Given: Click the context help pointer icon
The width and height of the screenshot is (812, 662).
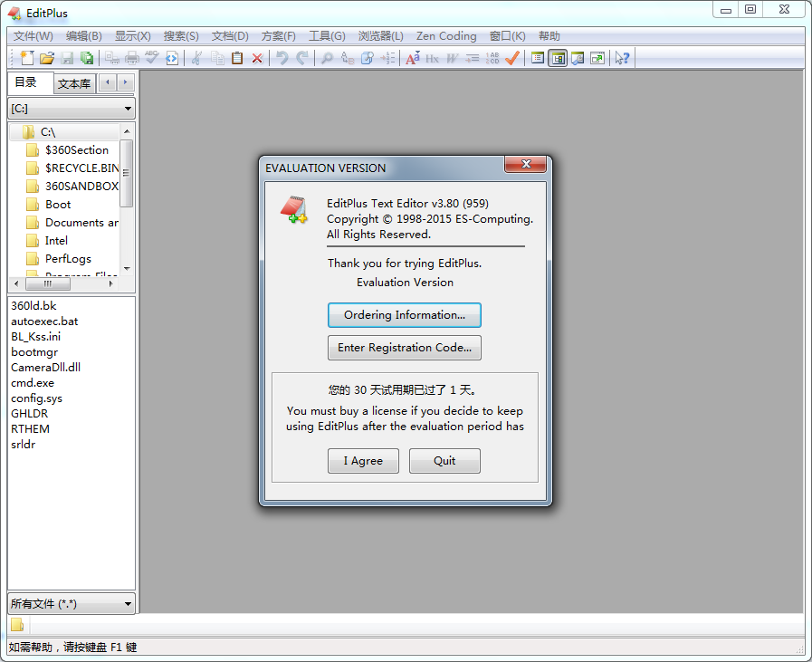Looking at the screenshot, I should click(x=622, y=58).
